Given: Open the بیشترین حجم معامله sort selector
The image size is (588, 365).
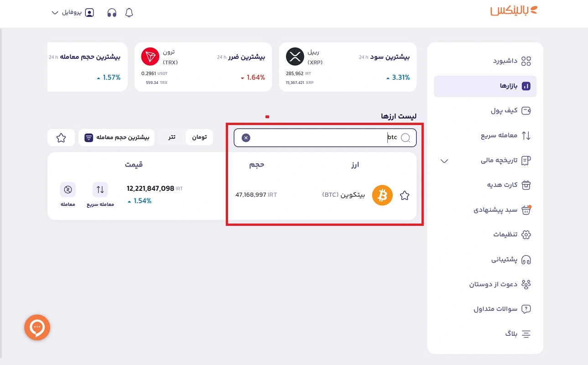Looking at the screenshot, I should pos(116,137).
